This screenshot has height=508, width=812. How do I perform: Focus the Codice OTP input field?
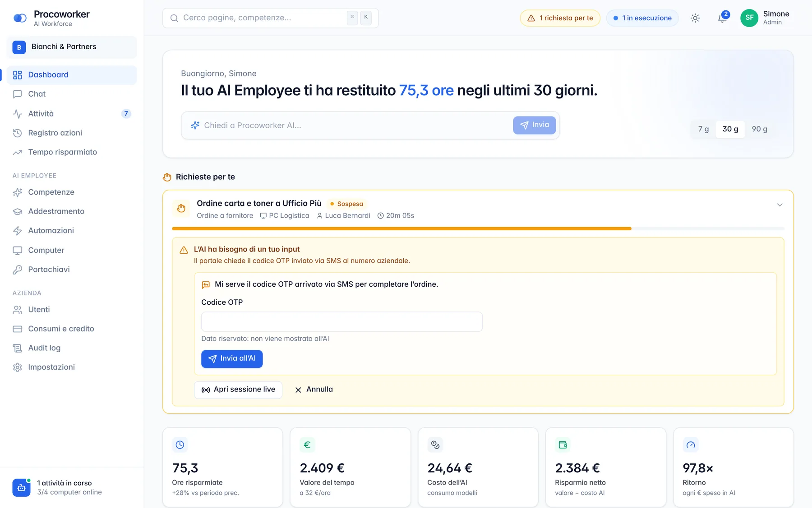click(x=342, y=322)
